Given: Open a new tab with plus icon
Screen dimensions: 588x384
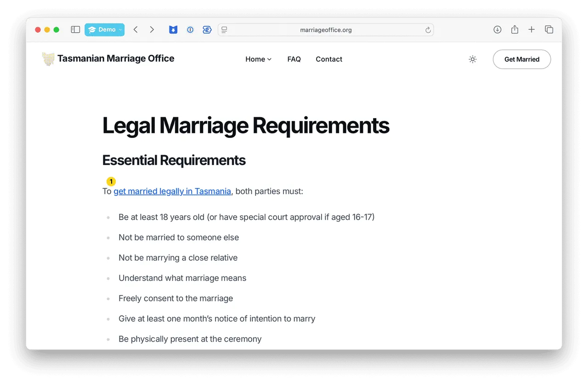Looking at the screenshot, I should (x=531, y=29).
